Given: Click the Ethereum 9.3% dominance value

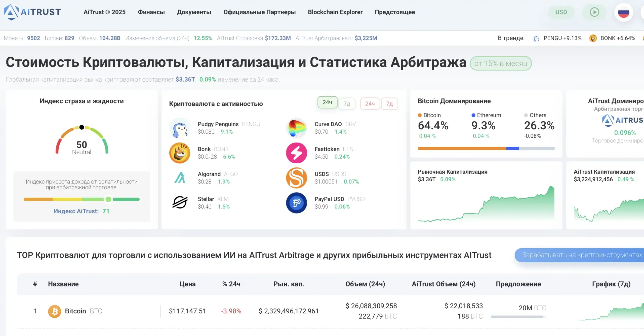Looking at the screenshot, I should point(483,125).
